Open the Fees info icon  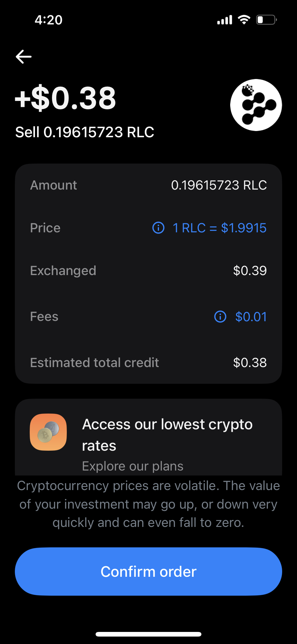pos(220,317)
